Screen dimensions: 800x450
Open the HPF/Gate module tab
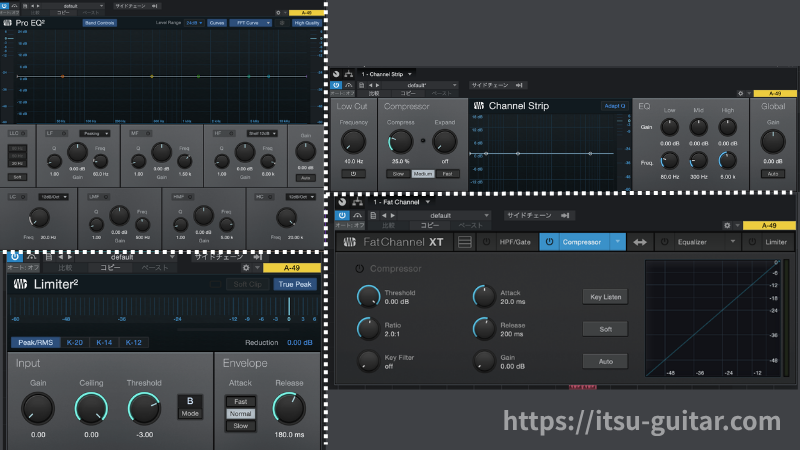[x=515, y=242]
